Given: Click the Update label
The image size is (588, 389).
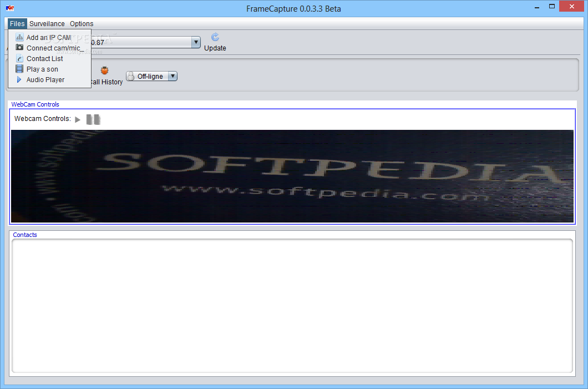Looking at the screenshot, I should pos(215,48).
